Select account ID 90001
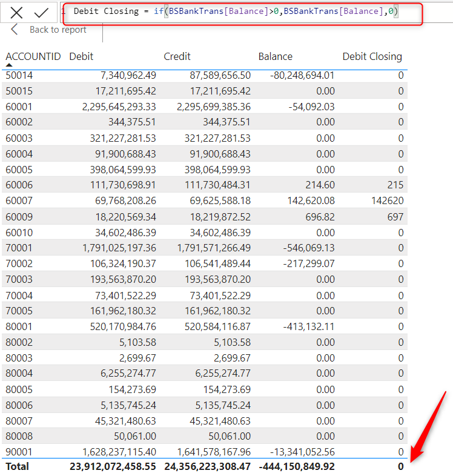Screen dimensions: 453x476 [19, 452]
